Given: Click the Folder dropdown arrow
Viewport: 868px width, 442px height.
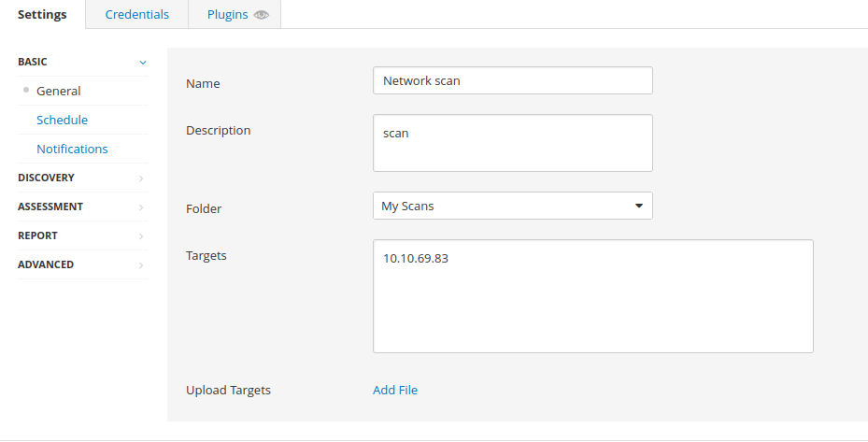Looking at the screenshot, I should [639, 206].
